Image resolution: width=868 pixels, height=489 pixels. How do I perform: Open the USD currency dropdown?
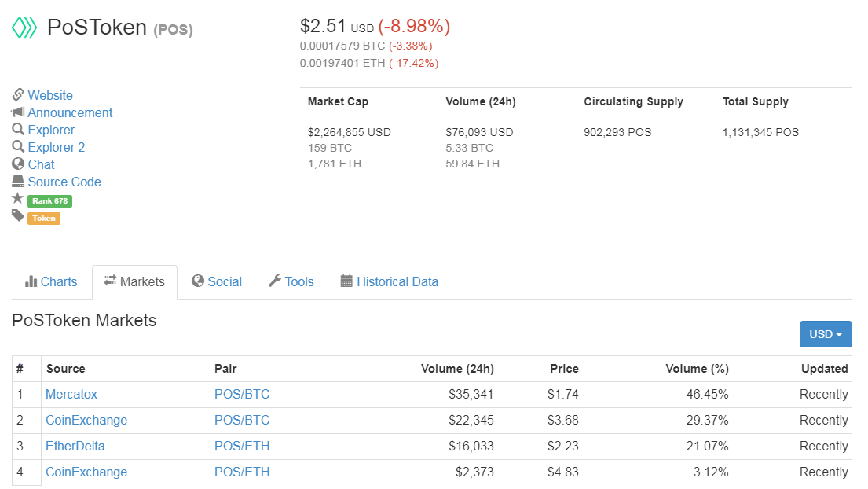pyautogui.click(x=826, y=334)
